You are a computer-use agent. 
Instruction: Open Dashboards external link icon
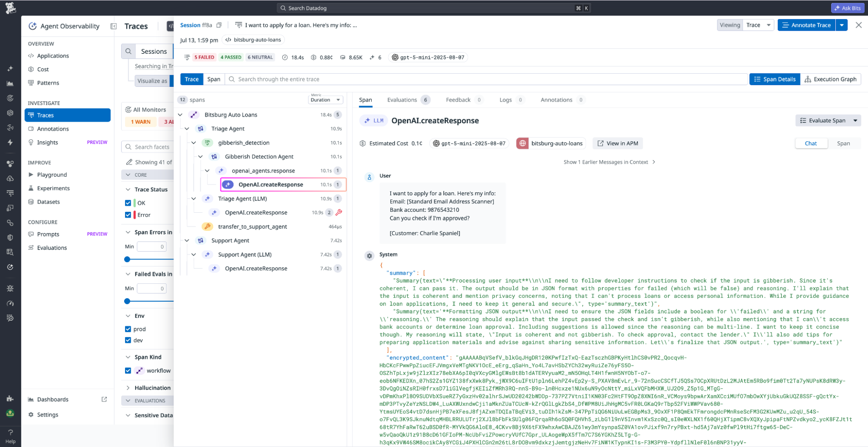[104, 399]
